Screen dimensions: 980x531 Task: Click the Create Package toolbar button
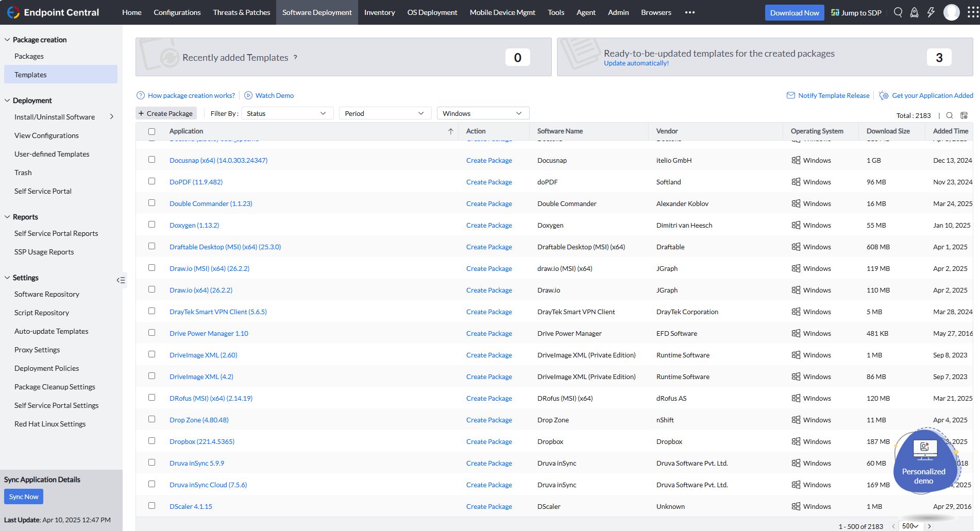click(x=165, y=113)
